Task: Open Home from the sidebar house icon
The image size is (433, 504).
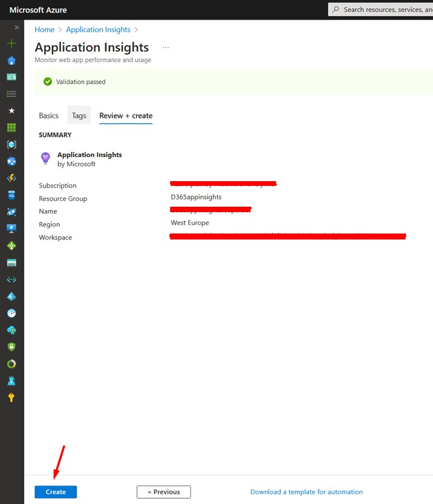Action: click(x=11, y=60)
